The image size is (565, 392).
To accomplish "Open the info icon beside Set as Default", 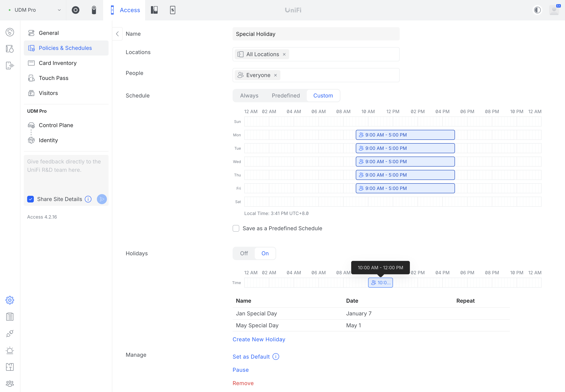I will click(x=276, y=356).
